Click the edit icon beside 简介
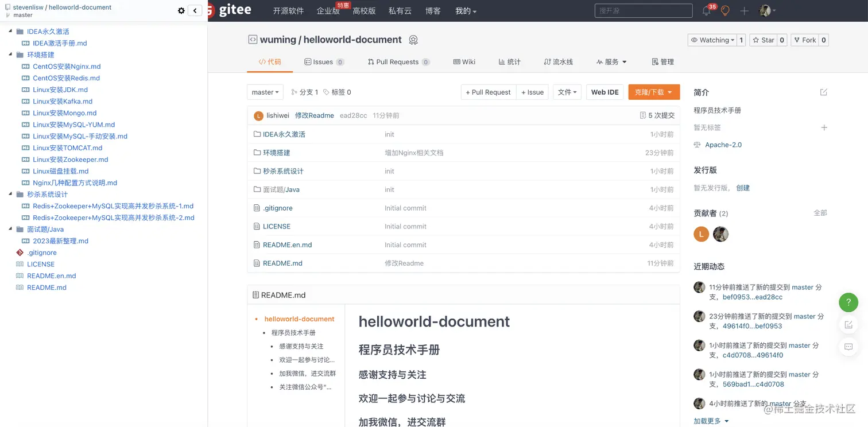 pyautogui.click(x=824, y=92)
